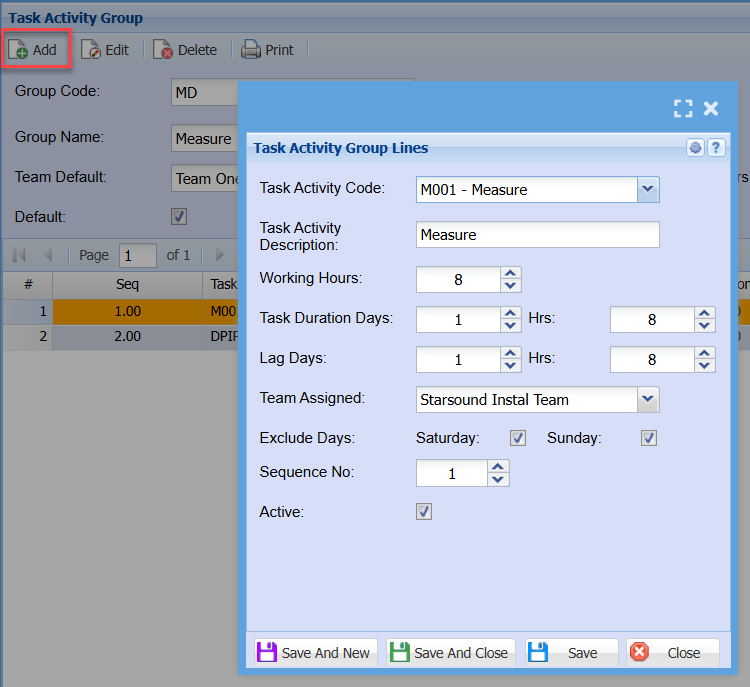Click the Task Activity Description field
Image resolution: width=750 pixels, height=687 pixels.
pos(537,235)
